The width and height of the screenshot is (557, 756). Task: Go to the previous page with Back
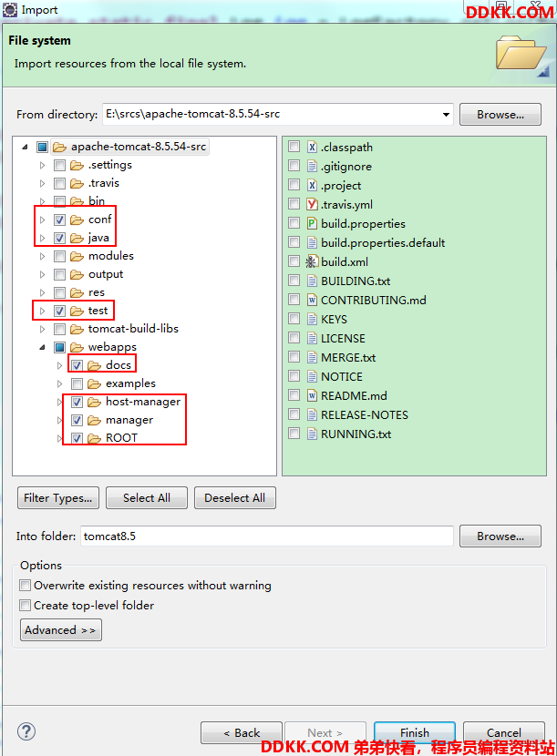pos(242,733)
